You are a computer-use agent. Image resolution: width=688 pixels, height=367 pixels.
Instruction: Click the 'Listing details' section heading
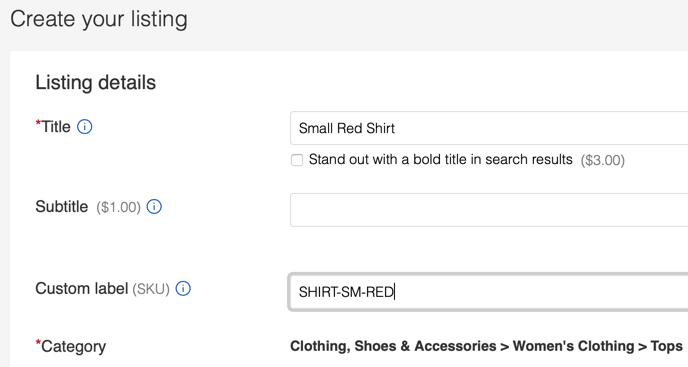[96, 83]
